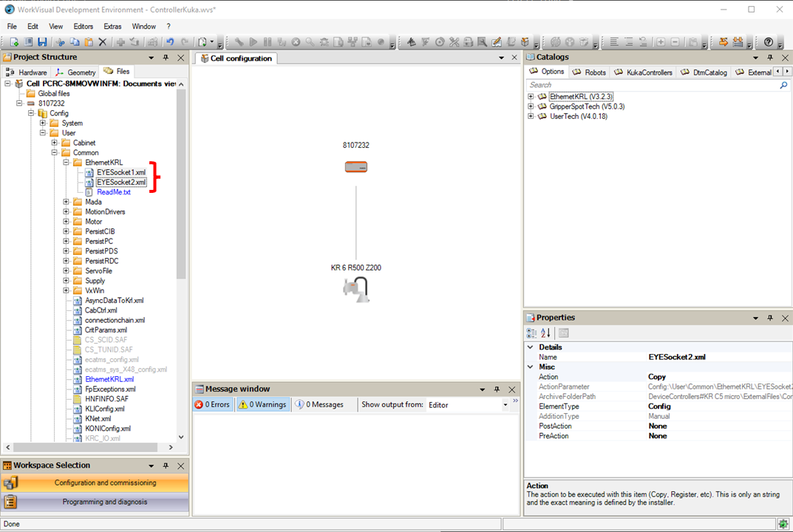793x532 pixels.
Task: Toggle the 0 Warnings filter in Message window
Action: [x=262, y=404]
